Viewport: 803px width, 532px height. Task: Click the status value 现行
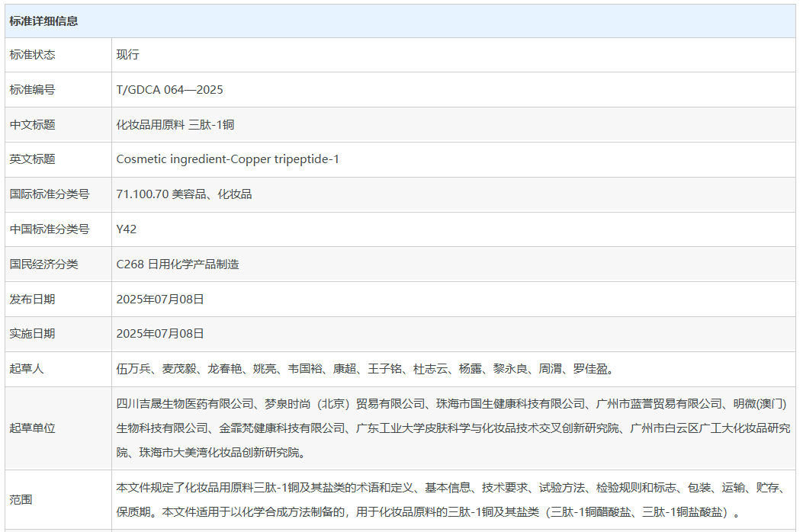pos(127,55)
